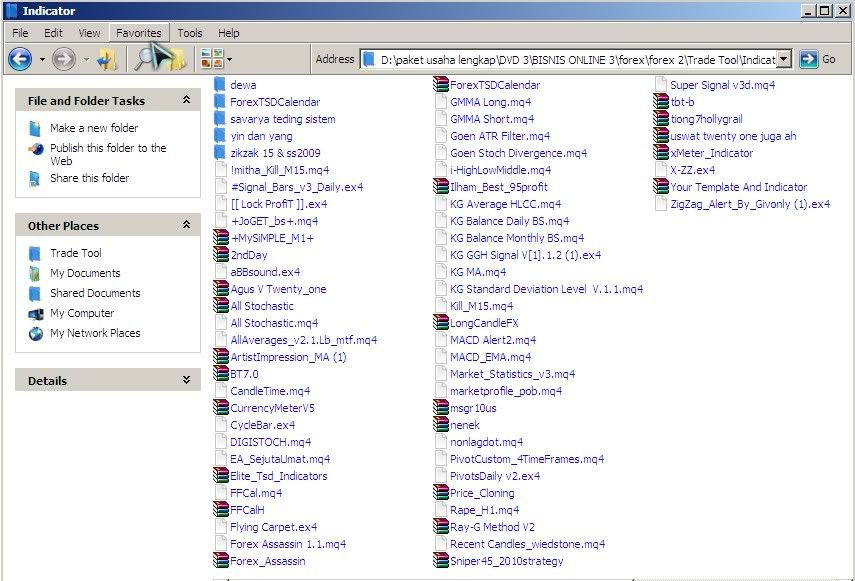
Task: Select the +MySiMPLE_M1+ archive icon
Action: point(221,238)
